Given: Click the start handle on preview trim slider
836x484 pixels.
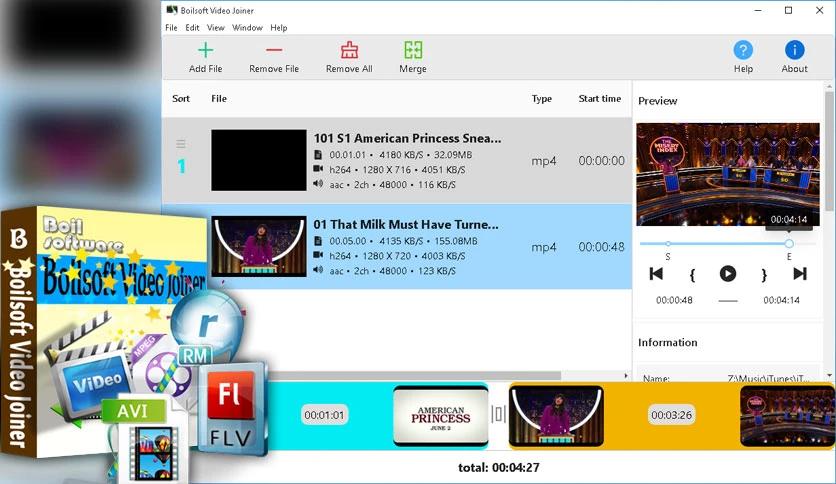Looking at the screenshot, I should click(668, 244).
